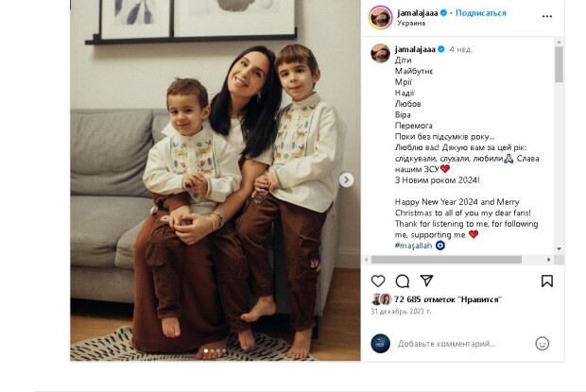586x392 pixels.
Task: Open comments via the speech bubble icon
Action: coord(403,281)
